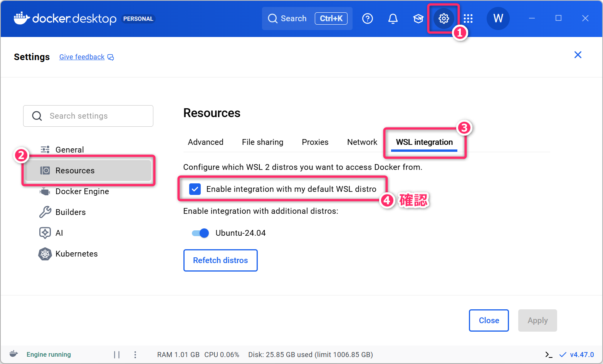Open the Kubernetes settings section

[x=76, y=254]
